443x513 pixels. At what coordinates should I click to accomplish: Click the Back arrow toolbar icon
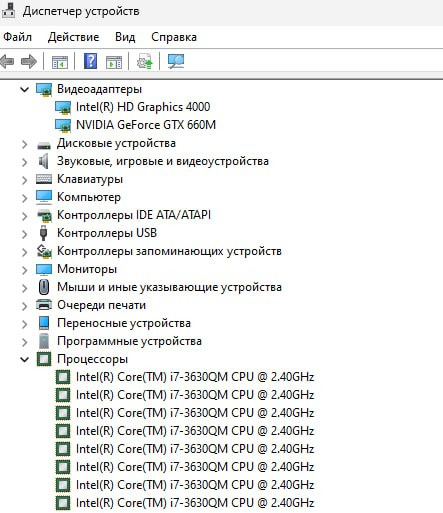point(7,62)
